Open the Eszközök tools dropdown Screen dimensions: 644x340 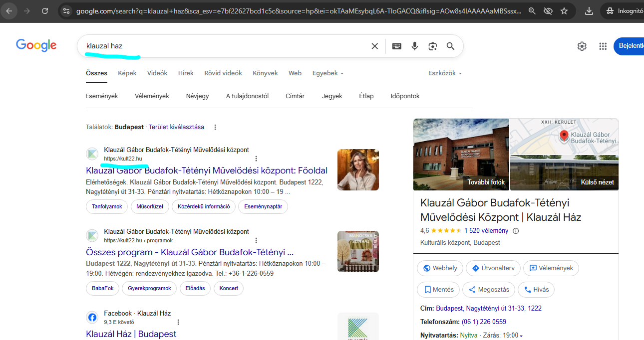tap(445, 73)
